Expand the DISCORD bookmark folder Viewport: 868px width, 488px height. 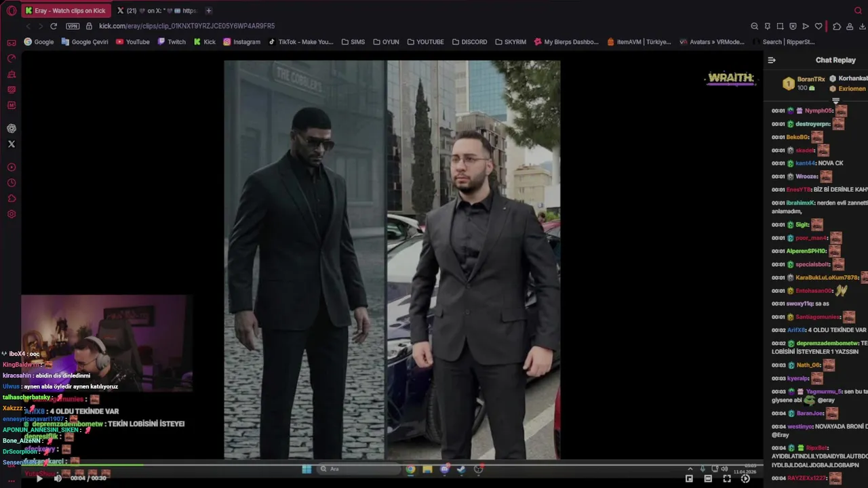[x=469, y=41]
